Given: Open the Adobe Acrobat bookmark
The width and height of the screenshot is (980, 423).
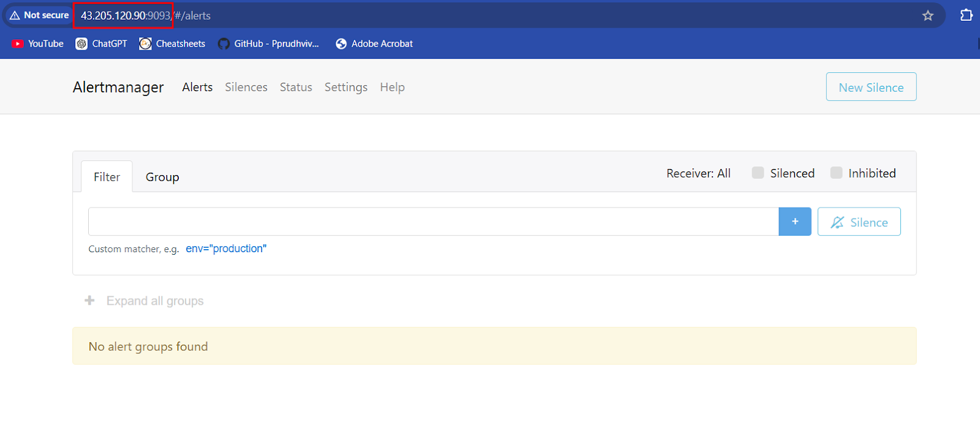Looking at the screenshot, I should pyautogui.click(x=374, y=43).
